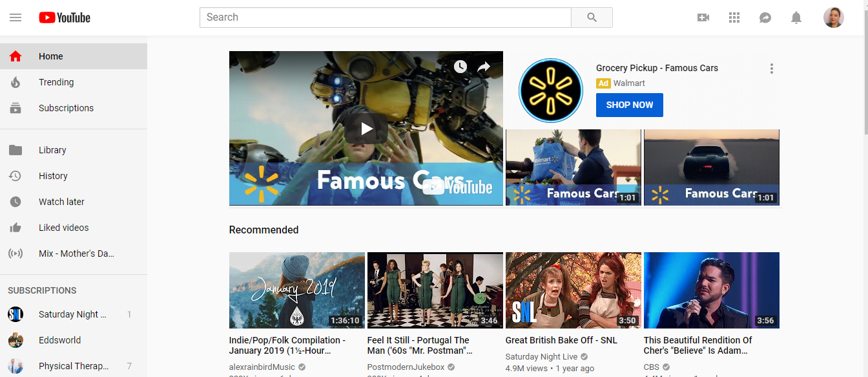Screen dimensions: 868x377
Task: Click the YouTube logo
Action: [65, 17]
